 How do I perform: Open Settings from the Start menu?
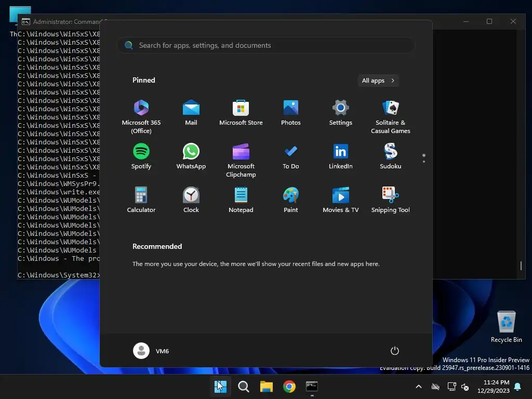(341, 113)
